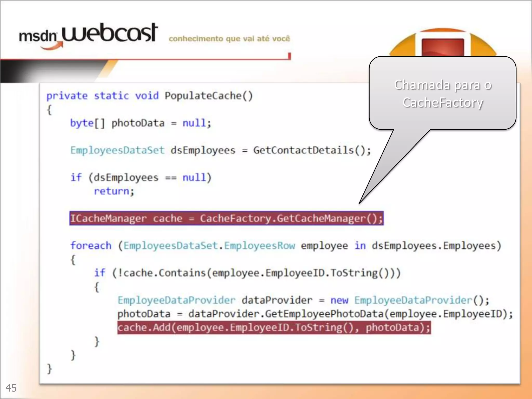
Task: Click slide number 45
Action: (x=11, y=388)
